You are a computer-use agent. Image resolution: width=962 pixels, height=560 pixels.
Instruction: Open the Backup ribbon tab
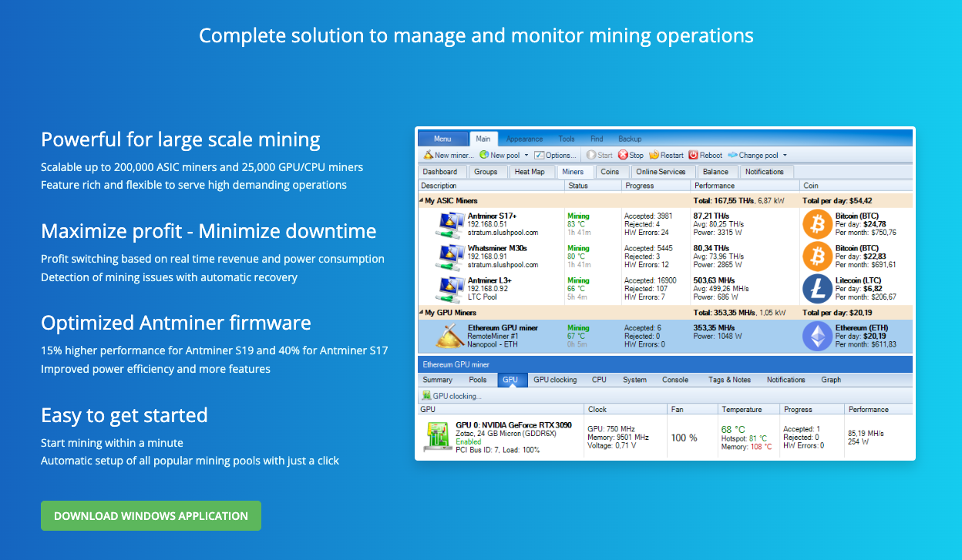tap(630, 139)
